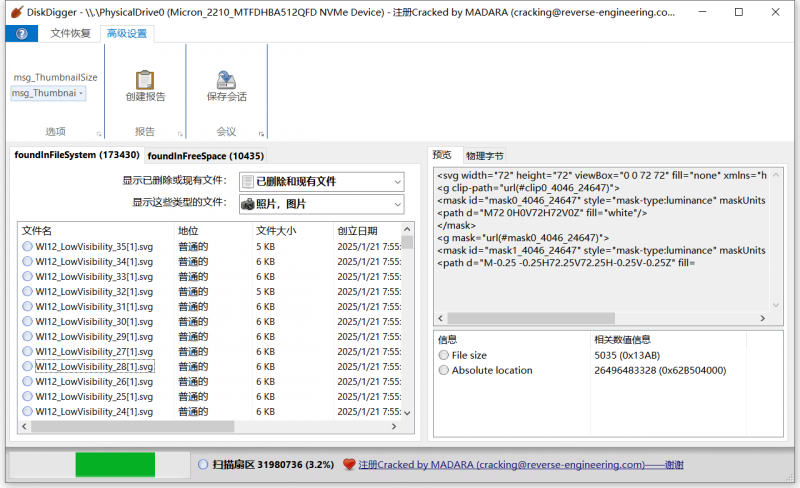The image size is (800, 488).
Task: Click the file icon of WI12_LowVisibility_35[1].svg
Action: pos(28,247)
